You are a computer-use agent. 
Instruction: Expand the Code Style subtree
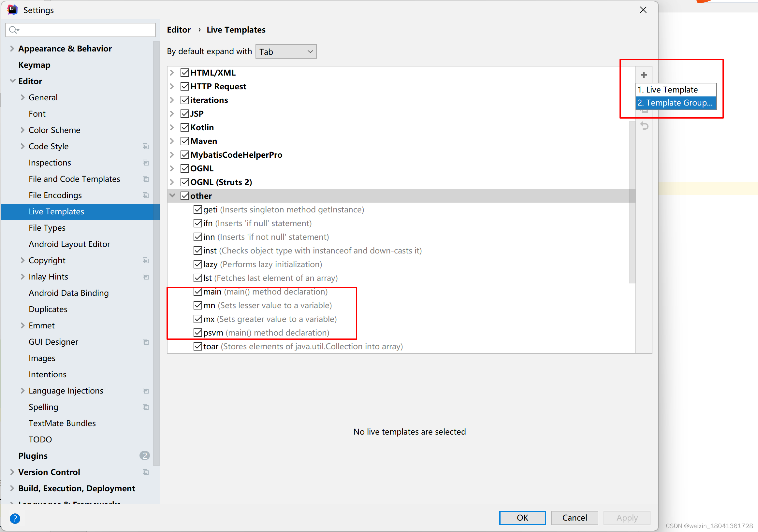click(22, 146)
